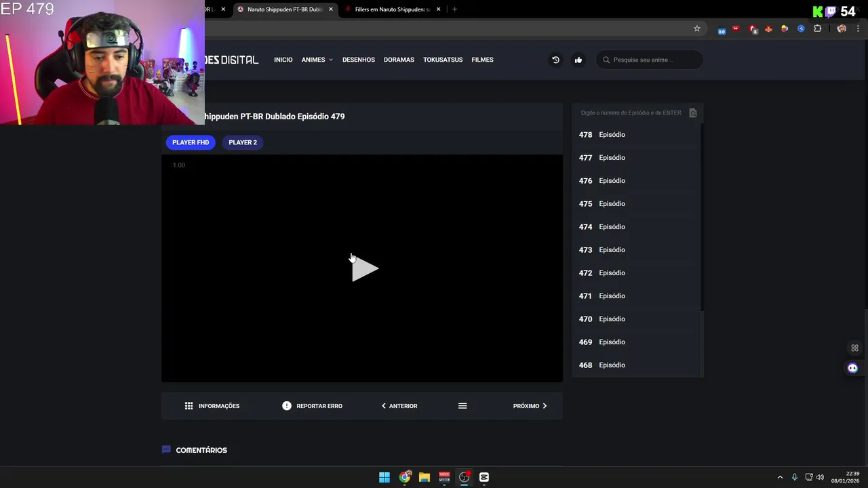Click the INFORMAÇÕES button
Viewport: 868px width, 488px height.
click(212, 406)
